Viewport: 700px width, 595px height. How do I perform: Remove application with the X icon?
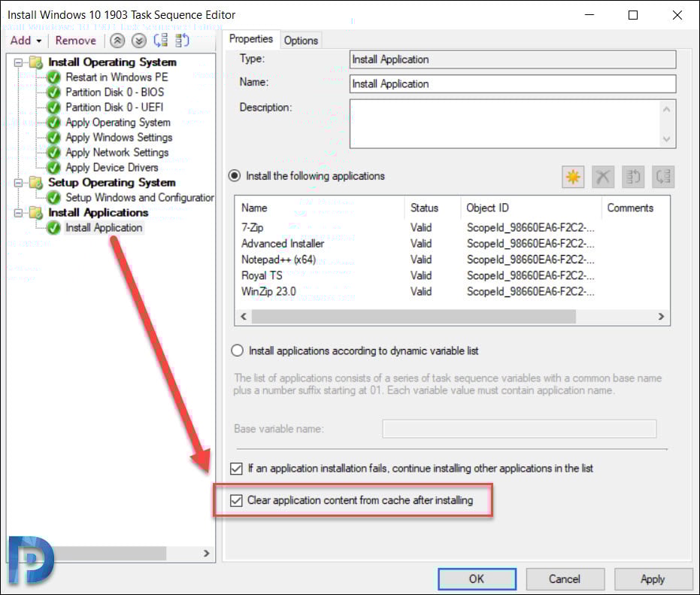[603, 177]
